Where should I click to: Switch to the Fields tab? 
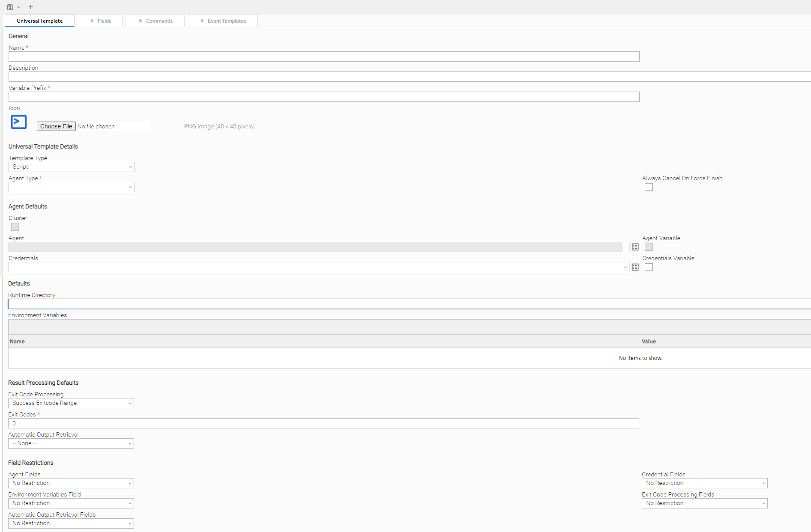click(100, 21)
